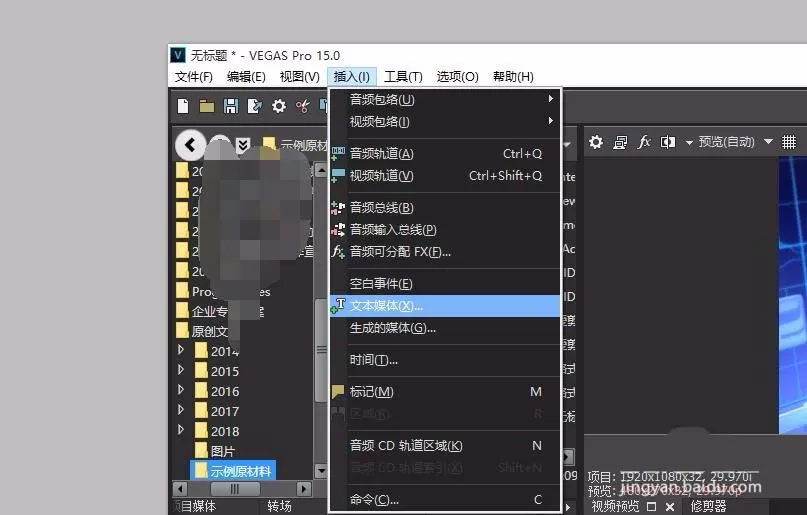Select the 示例原材料 folder
Image resolution: width=807 pixels, height=515 pixels.
tap(233, 471)
